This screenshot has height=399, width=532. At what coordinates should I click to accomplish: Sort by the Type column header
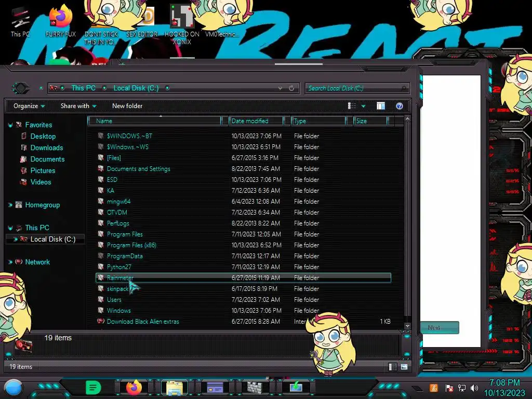(x=318, y=121)
